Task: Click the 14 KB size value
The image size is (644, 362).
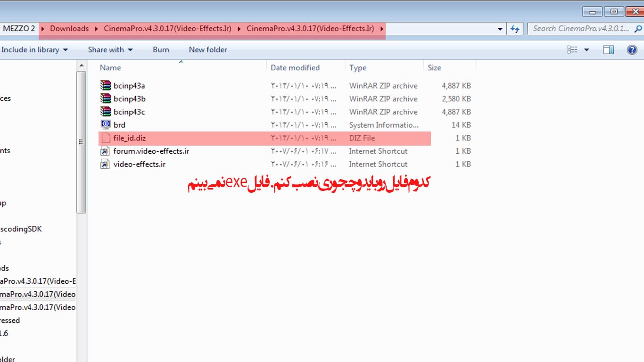Action: point(461,125)
